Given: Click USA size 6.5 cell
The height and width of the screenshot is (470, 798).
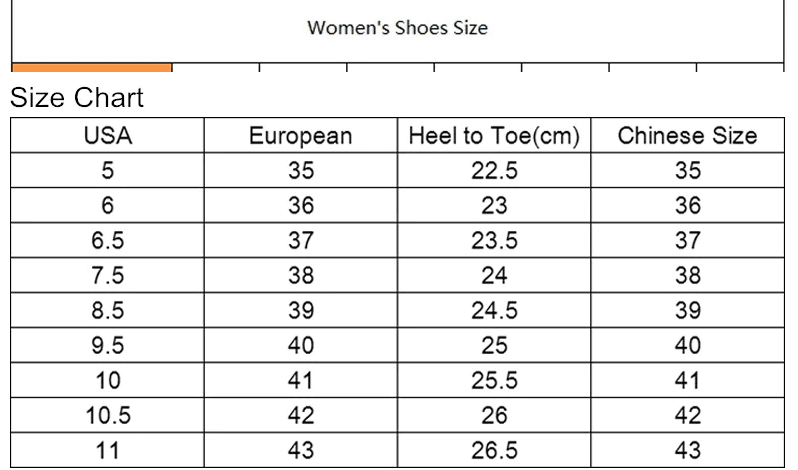Looking at the screenshot, I should (107, 241).
